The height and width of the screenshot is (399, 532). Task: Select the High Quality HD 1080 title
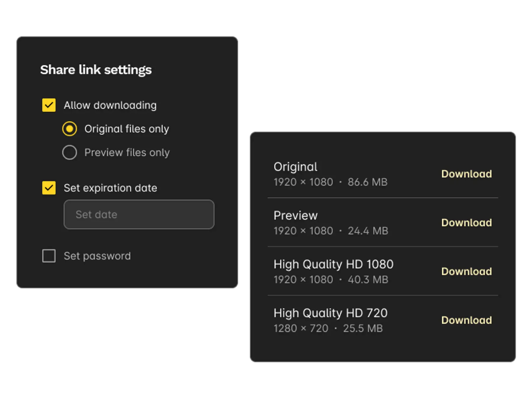[333, 264]
